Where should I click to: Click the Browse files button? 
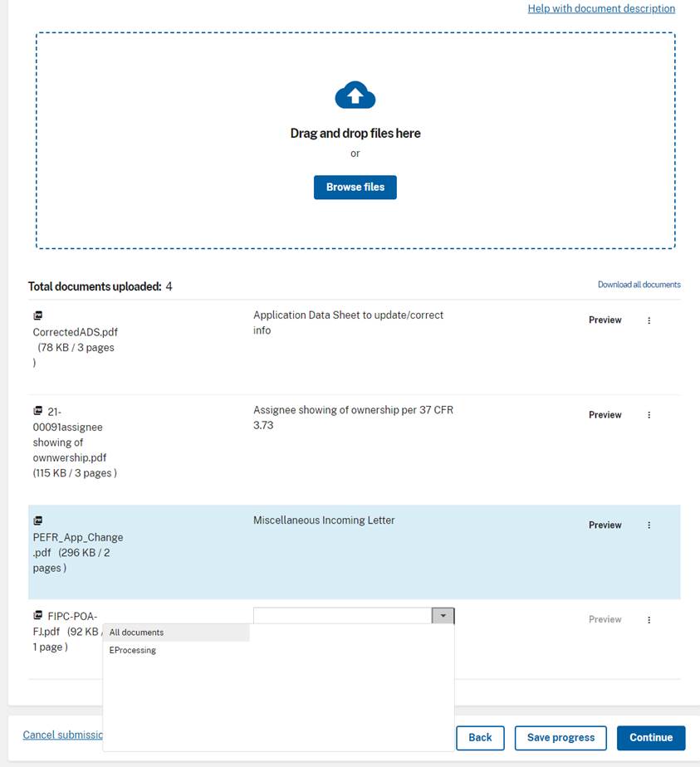tap(355, 188)
